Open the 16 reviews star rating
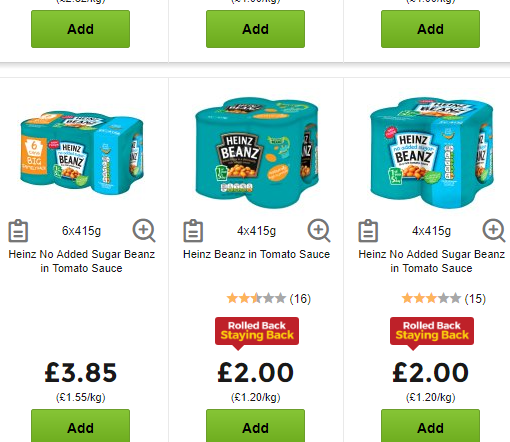 [x=269, y=298]
